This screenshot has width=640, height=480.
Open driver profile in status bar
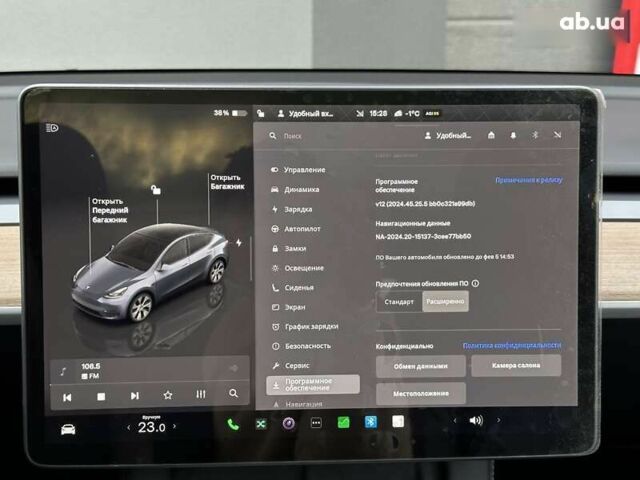pos(305,114)
